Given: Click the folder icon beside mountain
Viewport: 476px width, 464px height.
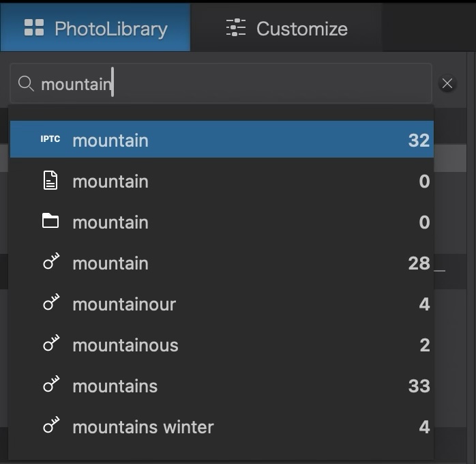Looking at the screenshot, I should click(50, 222).
